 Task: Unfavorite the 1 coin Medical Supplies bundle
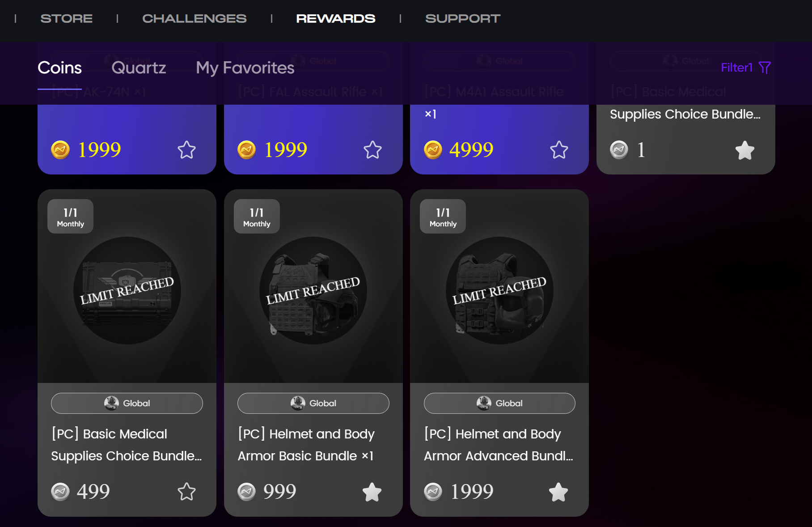[x=745, y=150]
